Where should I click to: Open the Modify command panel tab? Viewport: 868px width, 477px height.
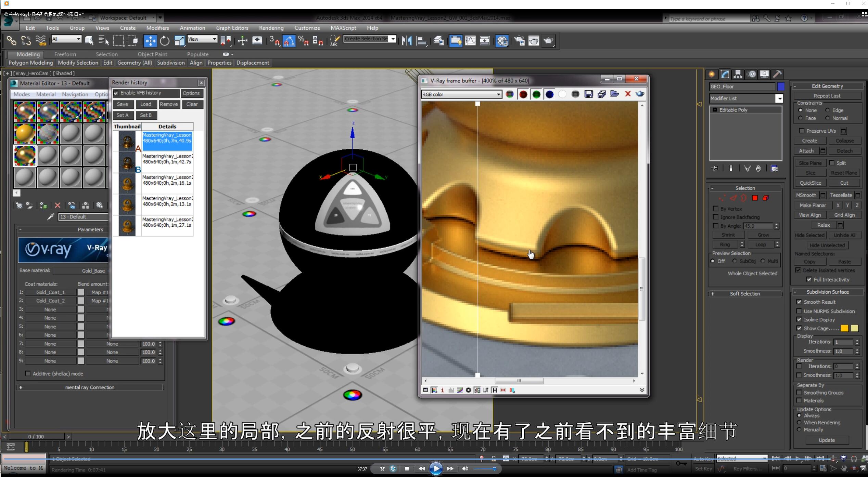(725, 74)
